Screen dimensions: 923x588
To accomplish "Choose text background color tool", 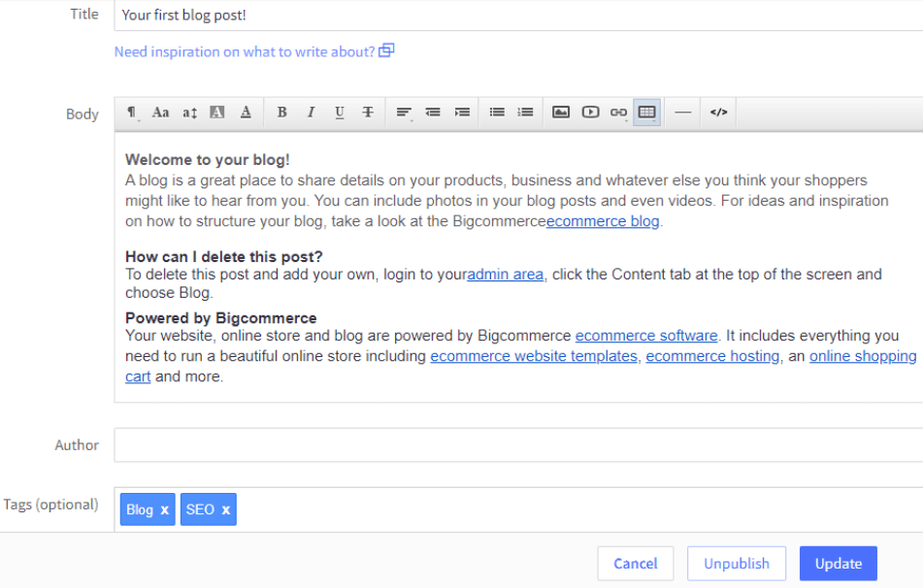I will tap(217, 112).
